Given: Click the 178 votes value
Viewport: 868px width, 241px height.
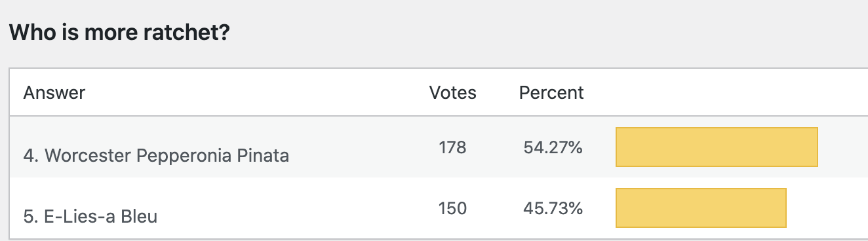Looking at the screenshot, I should (452, 148).
